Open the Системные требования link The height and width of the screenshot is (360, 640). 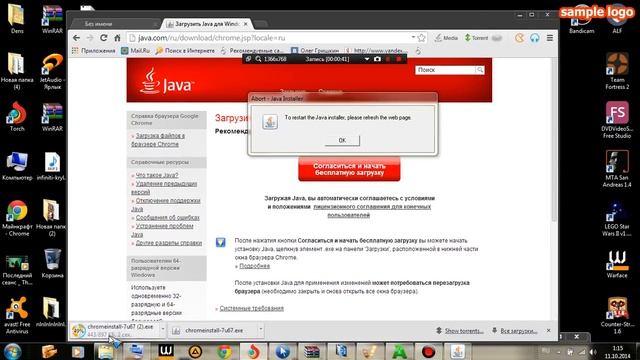click(251, 308)
